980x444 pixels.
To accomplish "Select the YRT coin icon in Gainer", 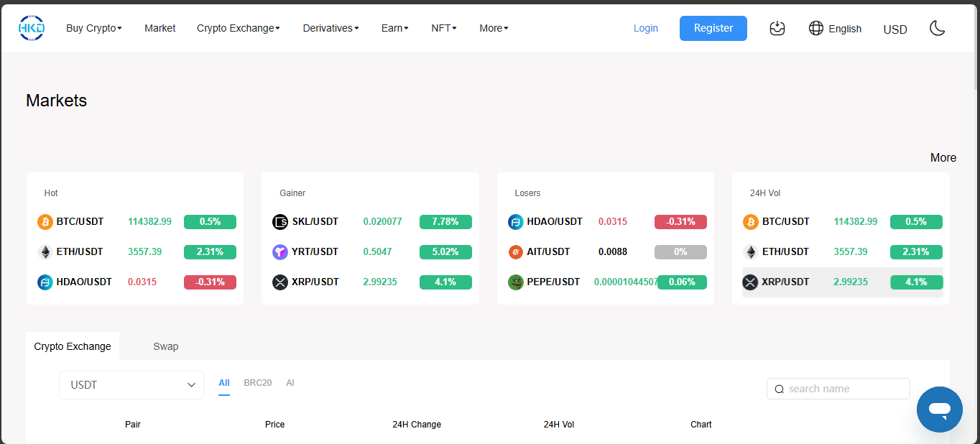I will click(280, 252).
